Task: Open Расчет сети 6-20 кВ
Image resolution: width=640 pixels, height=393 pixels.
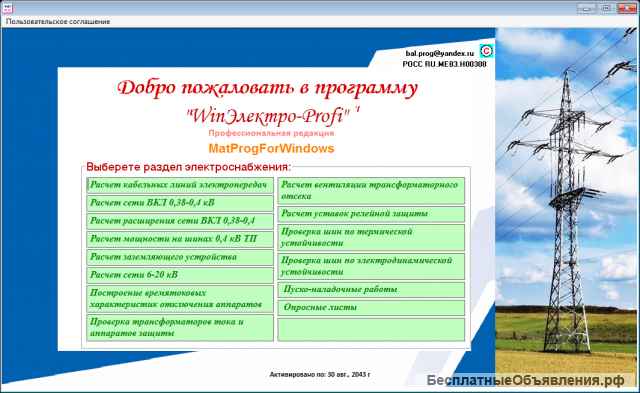Action: (x=180, y=275)
